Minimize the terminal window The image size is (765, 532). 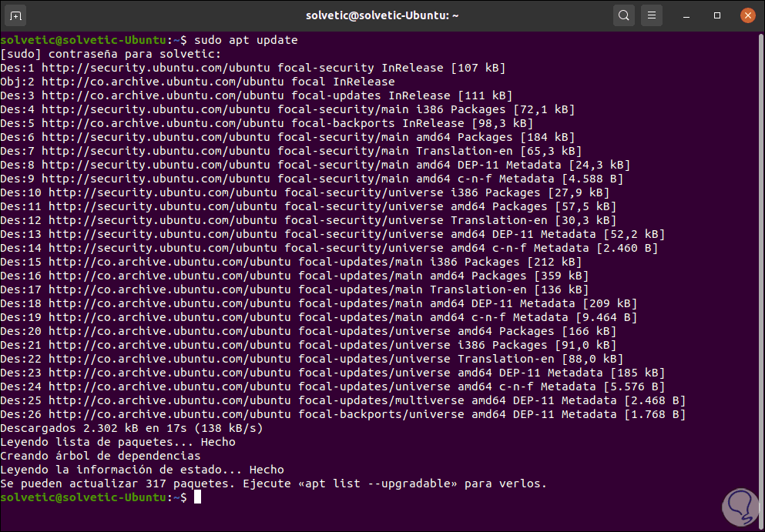click(x=686, y=15)
